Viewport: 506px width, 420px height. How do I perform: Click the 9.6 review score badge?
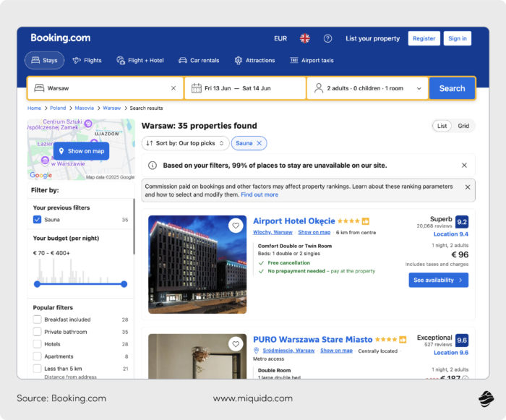[462, 340]
